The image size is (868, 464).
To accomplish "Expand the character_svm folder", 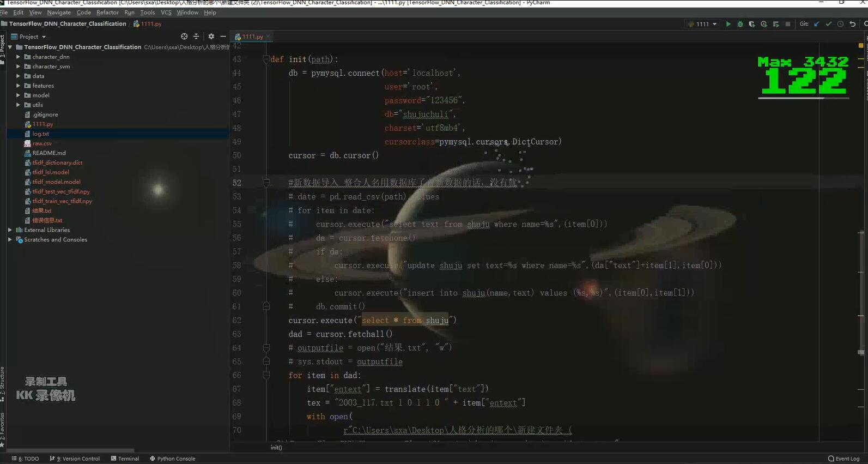I will point(18,67).
